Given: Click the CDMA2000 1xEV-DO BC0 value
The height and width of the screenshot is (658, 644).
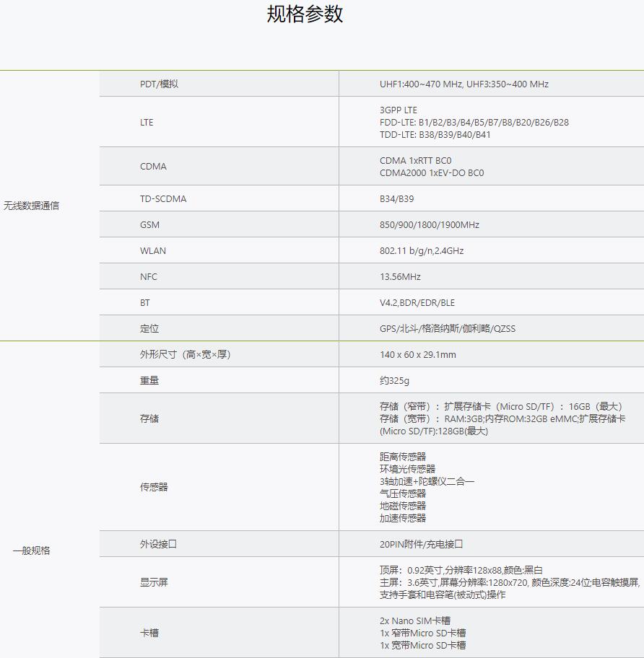Looking at the screenshot, I should [432, 172].
